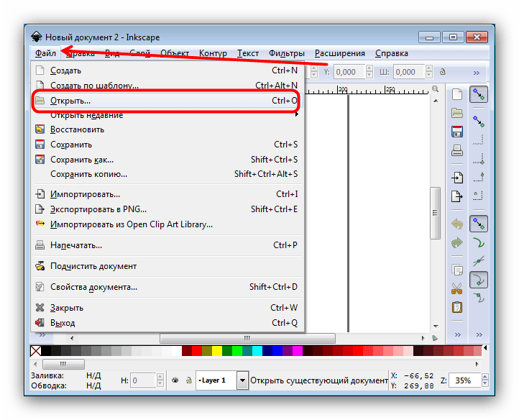
Task: Click the Redo arrow icon
Action: coord(457,243)
